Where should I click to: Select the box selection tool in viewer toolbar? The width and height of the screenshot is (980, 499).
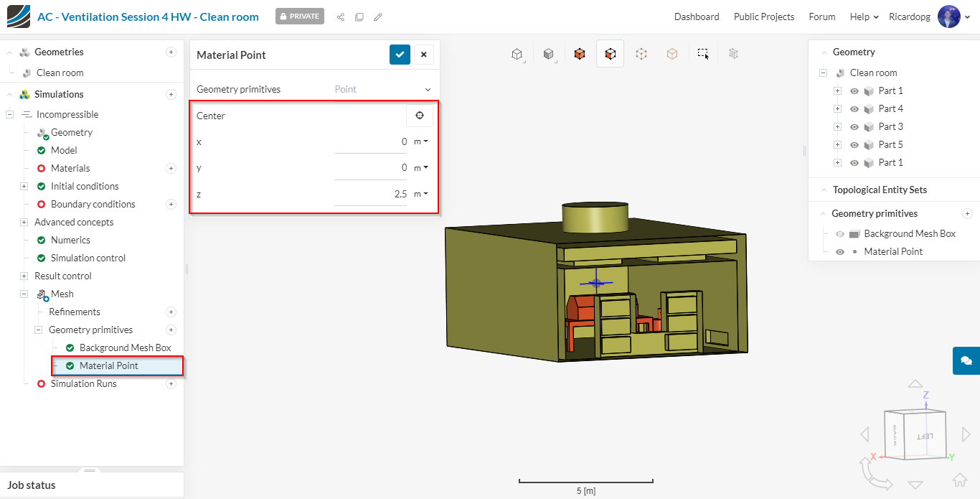pos(703,54)
